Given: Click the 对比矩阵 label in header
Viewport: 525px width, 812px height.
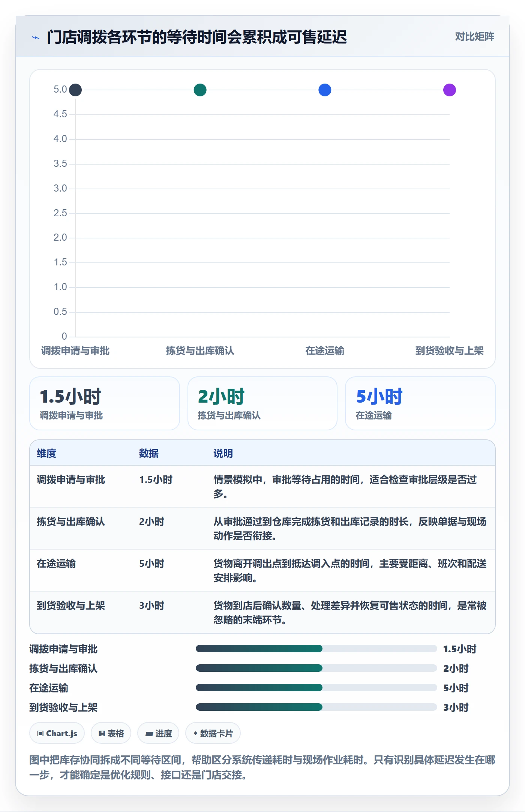Looking at the screenshot, I should pyautogui.click(x=474, y=36).
